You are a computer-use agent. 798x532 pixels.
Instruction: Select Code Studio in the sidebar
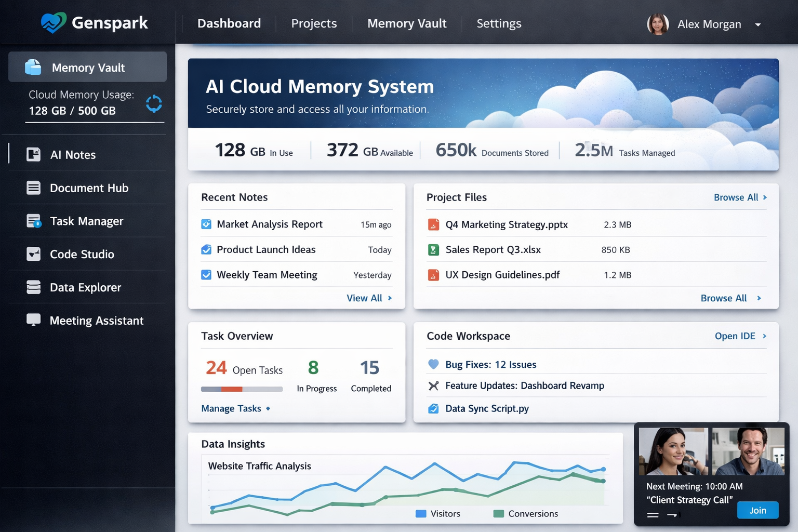click(87, 254)
